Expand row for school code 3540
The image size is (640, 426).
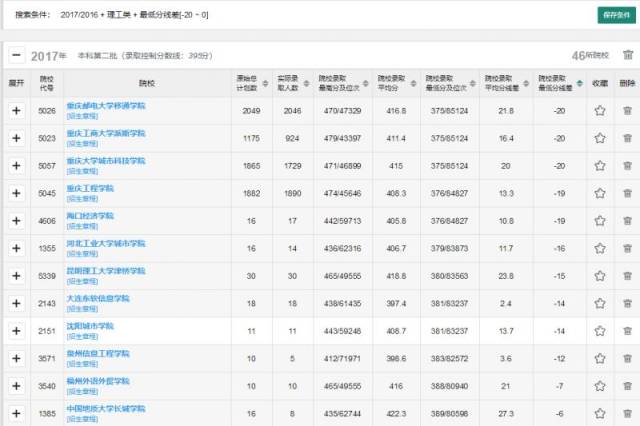click(16, 386)
